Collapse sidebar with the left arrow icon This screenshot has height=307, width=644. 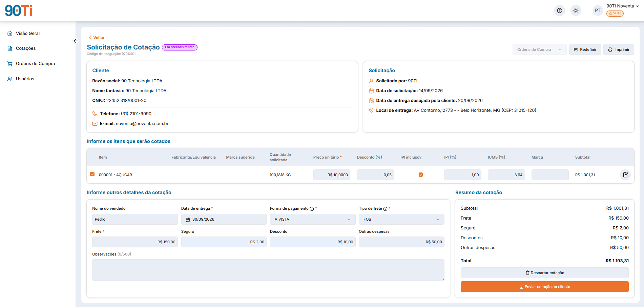click(x=76, y=41)
